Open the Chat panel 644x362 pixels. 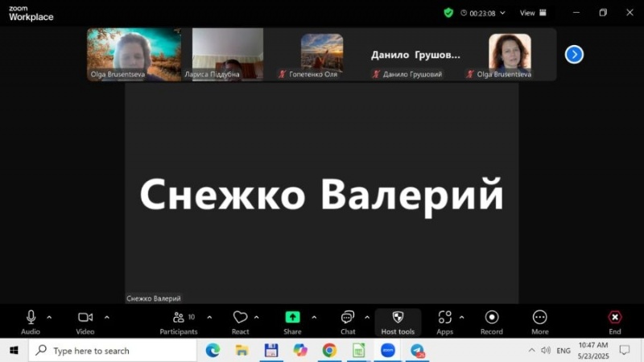348,322
